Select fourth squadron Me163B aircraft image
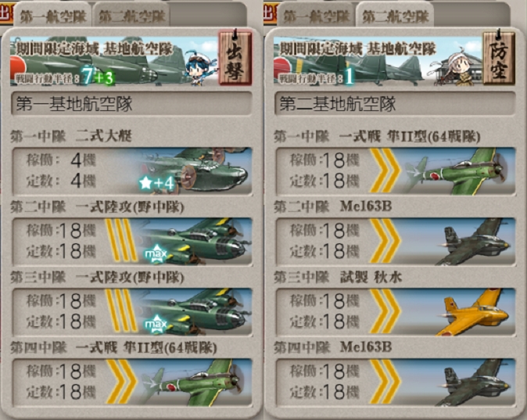527x420 pixels. coord(474,382)
